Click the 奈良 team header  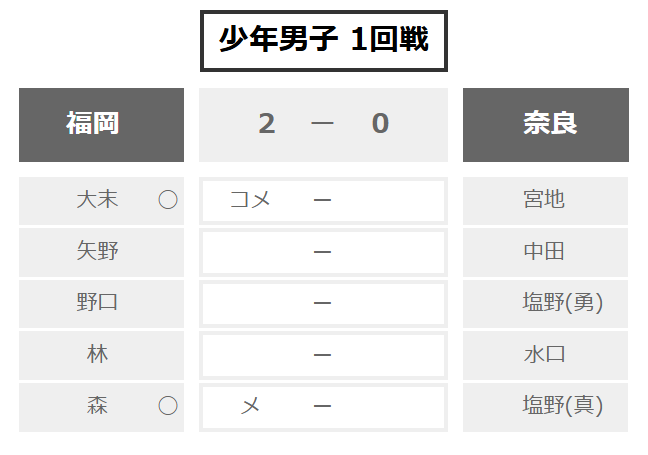coord(546,124)
